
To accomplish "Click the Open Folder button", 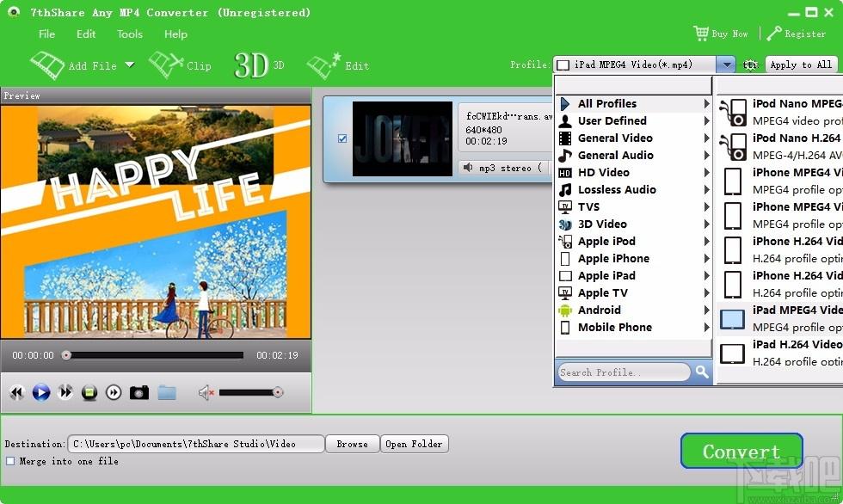I will [x=414, y=444].
